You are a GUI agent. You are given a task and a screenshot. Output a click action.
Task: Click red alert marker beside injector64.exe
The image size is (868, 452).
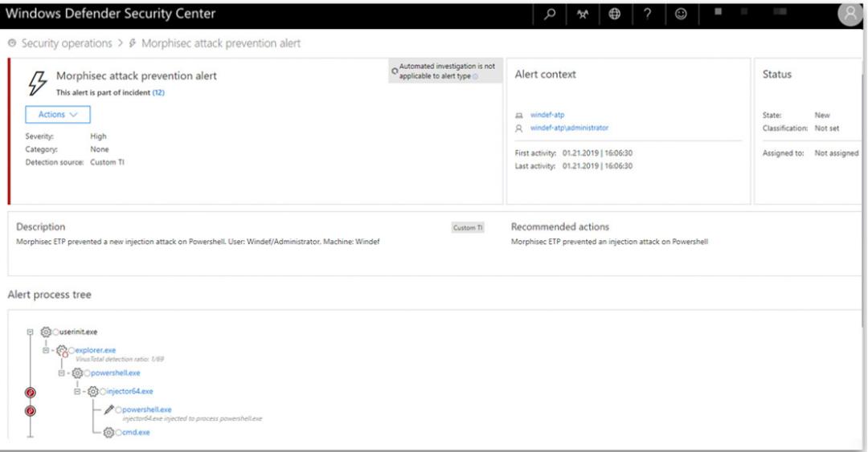[31, 393]
